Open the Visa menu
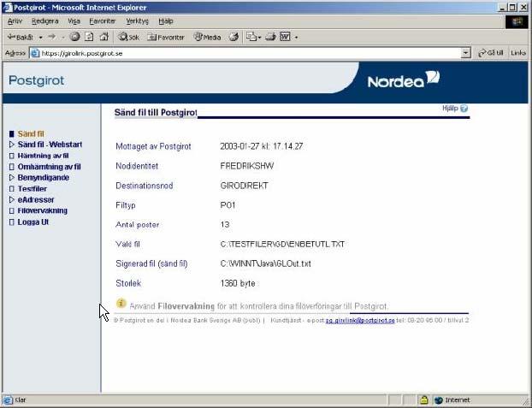 (74, 21)
